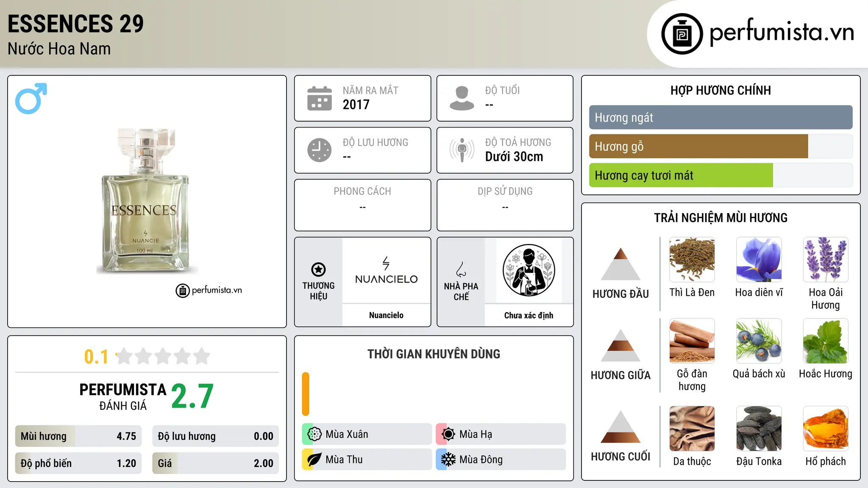
Task: Select the Mùa Đông season label
Action: 481,460
